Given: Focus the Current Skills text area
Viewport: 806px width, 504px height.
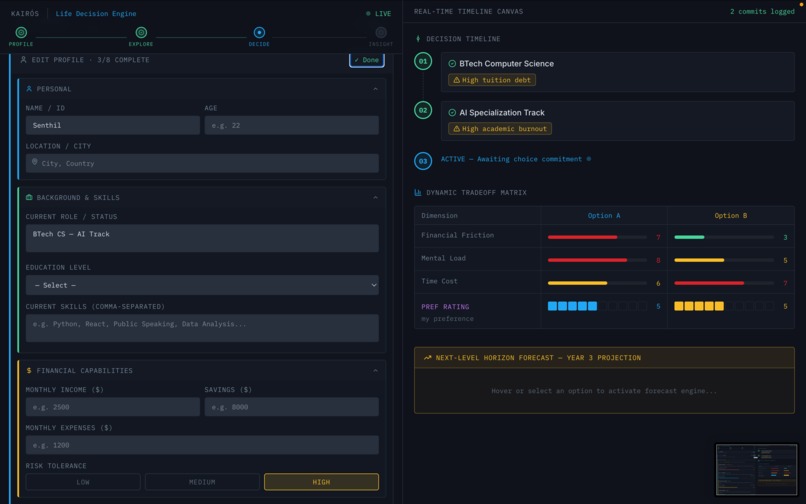Looking at the screenshot, I should (202, 328).
